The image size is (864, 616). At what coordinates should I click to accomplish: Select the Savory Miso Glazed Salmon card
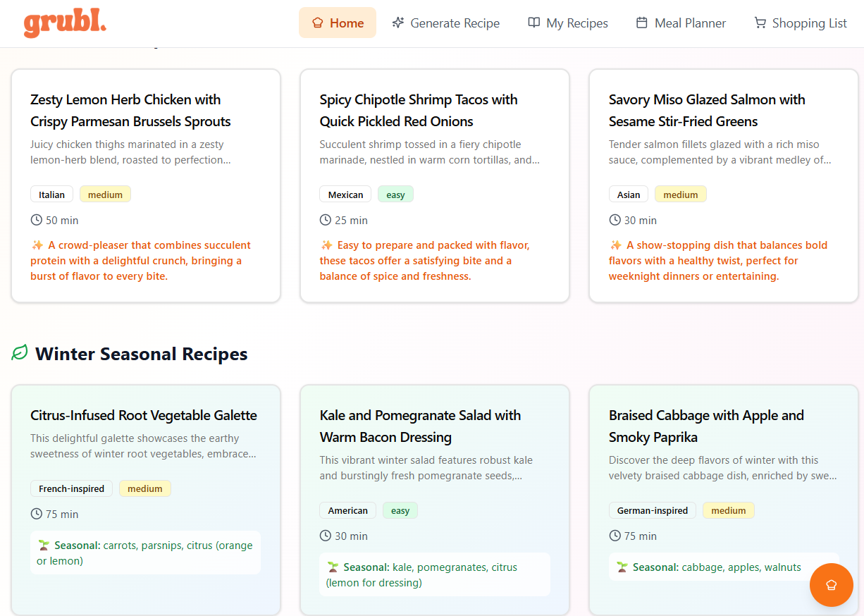click(x=707, y=110)
